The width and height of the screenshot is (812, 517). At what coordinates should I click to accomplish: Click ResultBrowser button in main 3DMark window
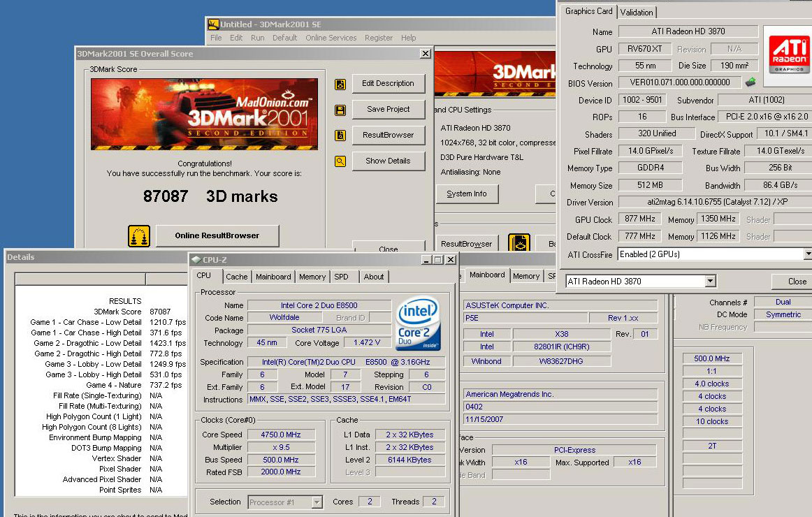pyautogui.click(x=467, y=243)
